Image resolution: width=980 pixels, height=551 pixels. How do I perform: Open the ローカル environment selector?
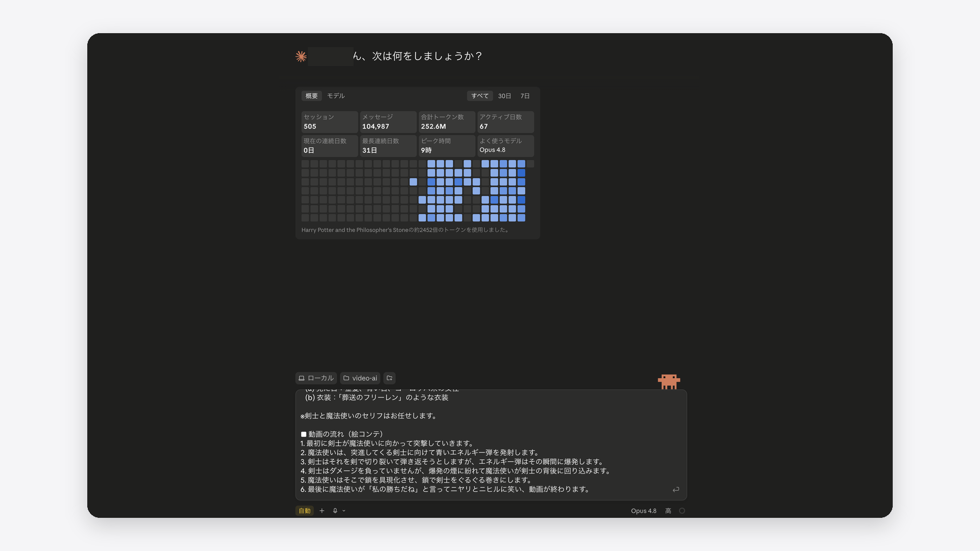(x=316, y=378)
